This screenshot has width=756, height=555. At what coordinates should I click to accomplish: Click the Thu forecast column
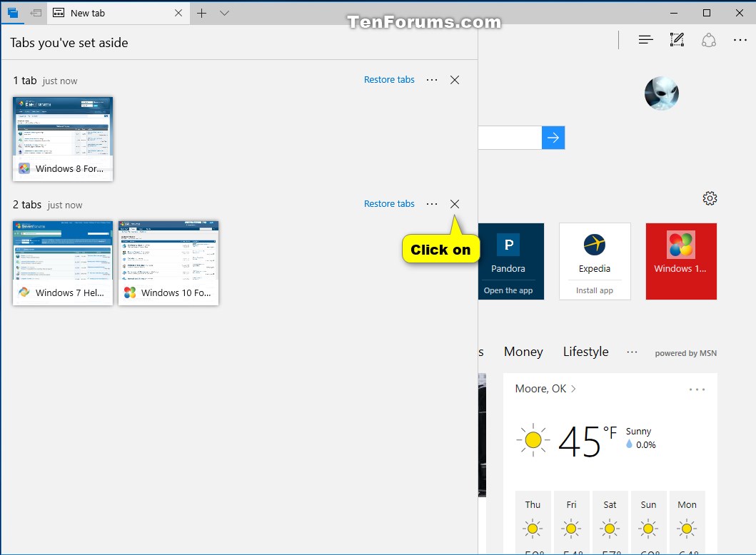click(533, 522)
